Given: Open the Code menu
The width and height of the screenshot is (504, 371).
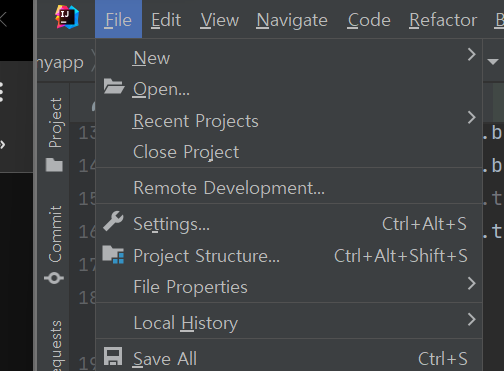Looking at the screenshot, I should [369, 20].
